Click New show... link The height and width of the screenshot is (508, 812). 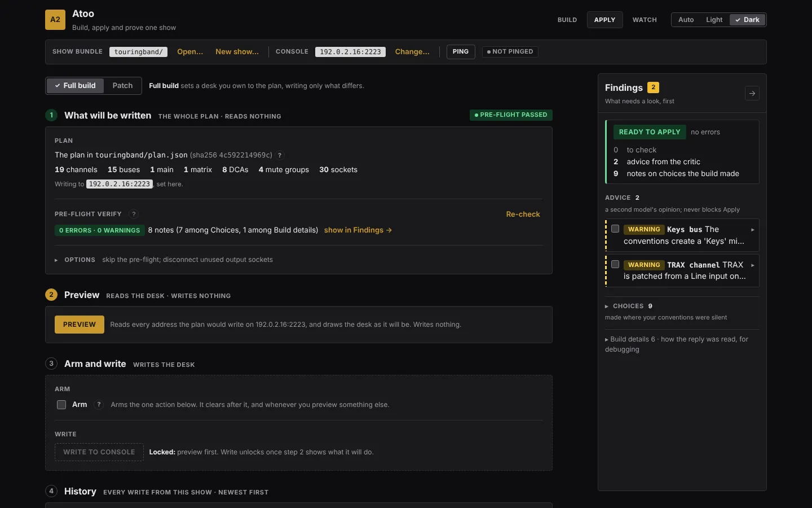(x=237, y=51)
